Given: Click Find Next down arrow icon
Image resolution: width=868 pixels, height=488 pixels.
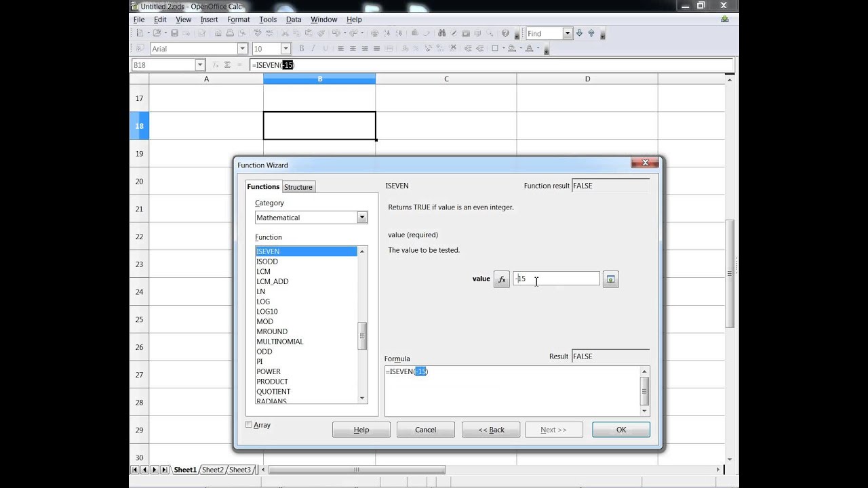Looking at the screenshot, I should (579, 33).
